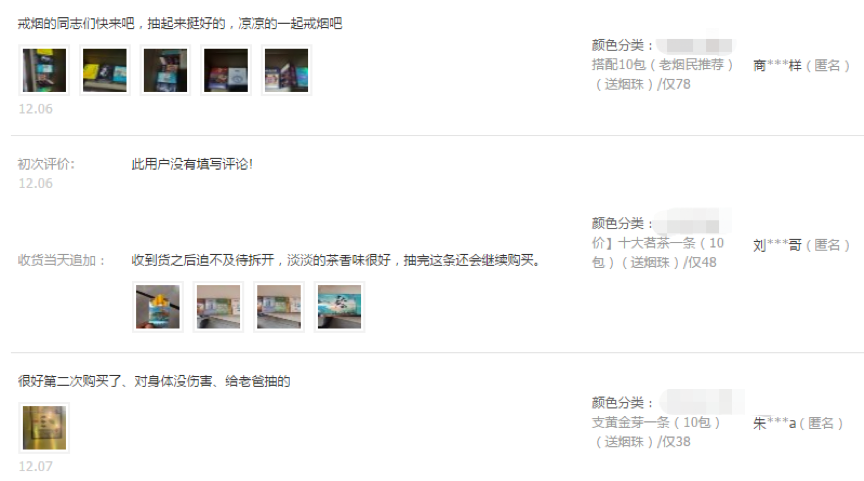
Task: View second photo under tea-scent follow-up review
Action: tap(218, 307)
